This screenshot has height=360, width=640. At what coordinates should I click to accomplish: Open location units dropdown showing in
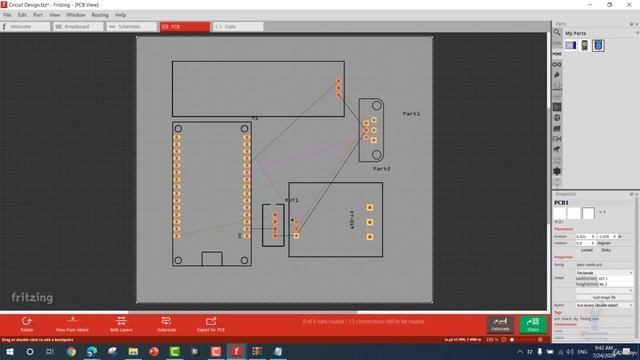click(x=620, y=236)
